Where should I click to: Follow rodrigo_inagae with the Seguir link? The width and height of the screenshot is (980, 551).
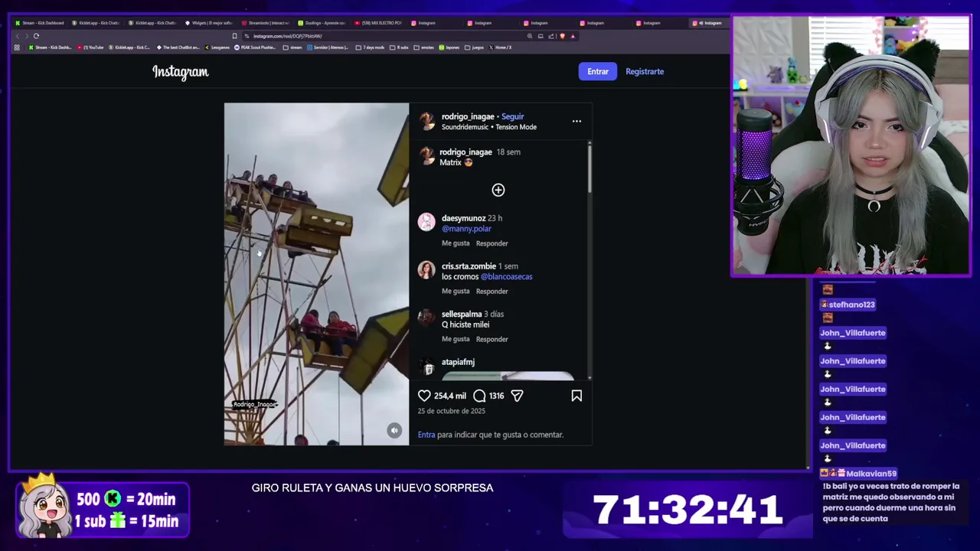pos(513,116)
